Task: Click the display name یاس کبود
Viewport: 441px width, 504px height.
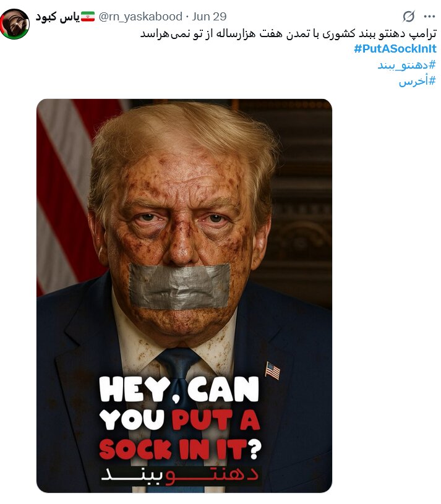Action: tap(58, 17)
